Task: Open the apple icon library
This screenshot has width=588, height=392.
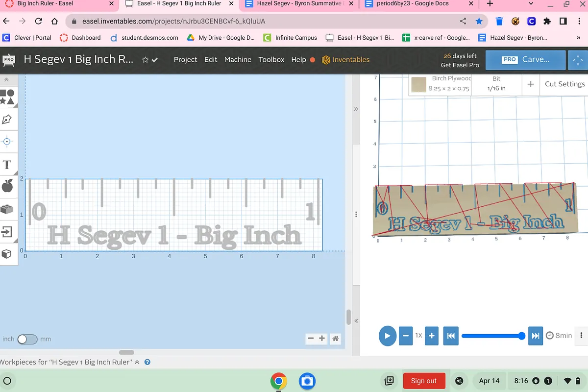Action: tap(7, 186)
